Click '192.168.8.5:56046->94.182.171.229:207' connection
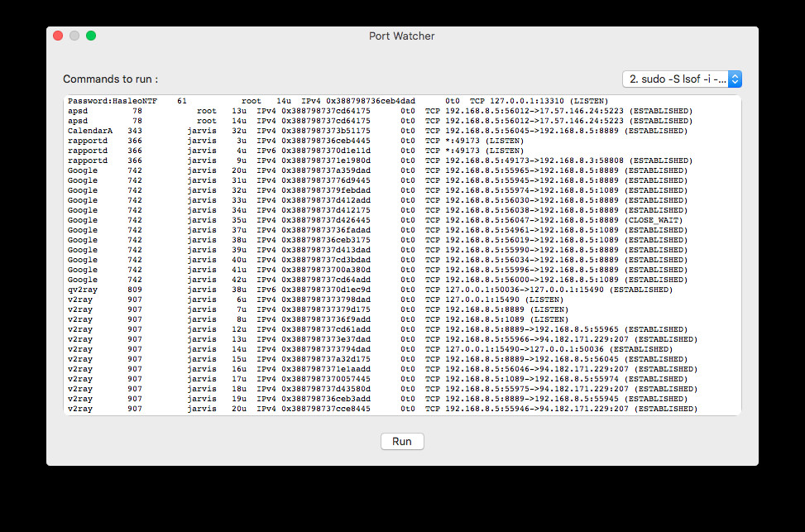The height and width of the screenshot is (532, 805). tap(536, 369)
